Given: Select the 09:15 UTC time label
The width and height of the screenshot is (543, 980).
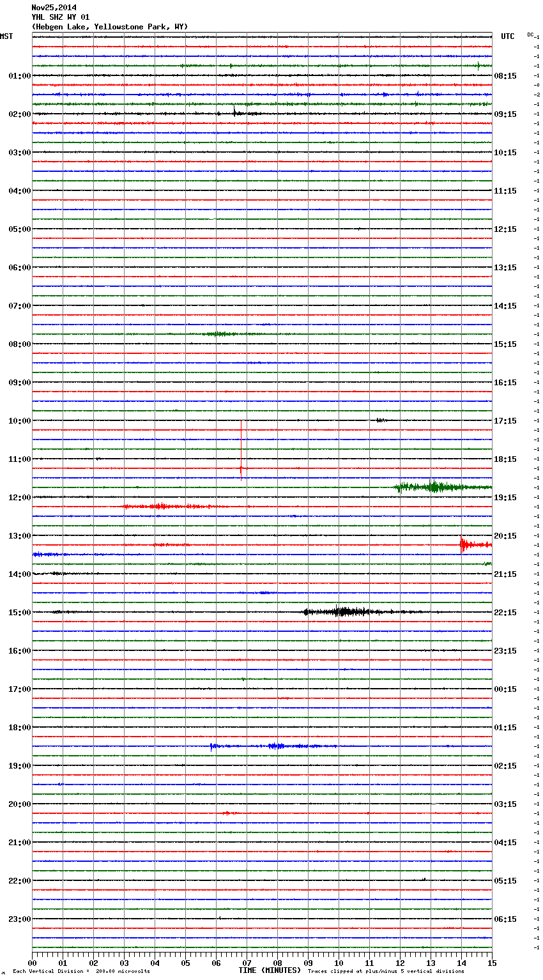Looking at the screenshot, I should (505, 114).
